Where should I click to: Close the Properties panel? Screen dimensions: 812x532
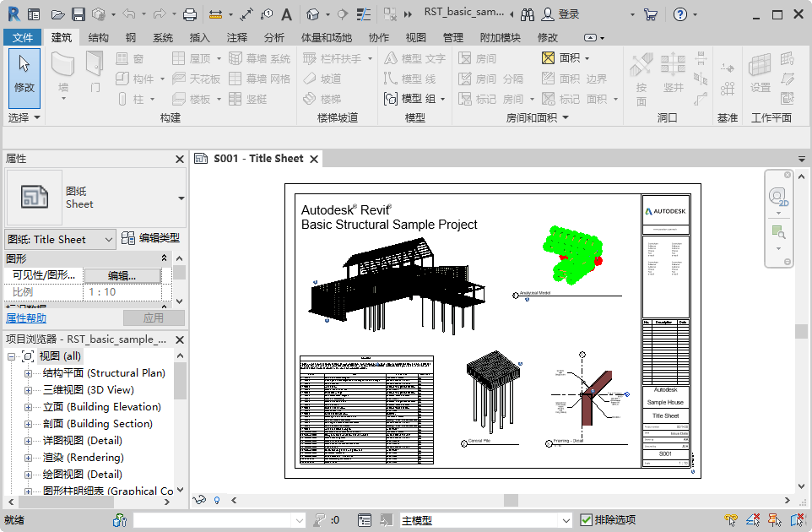(x=180, y=159)
